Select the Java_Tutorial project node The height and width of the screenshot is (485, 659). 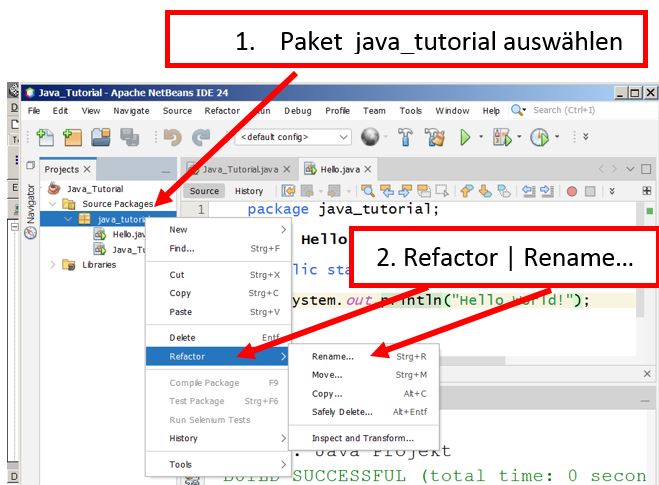[x=95, y=189]
